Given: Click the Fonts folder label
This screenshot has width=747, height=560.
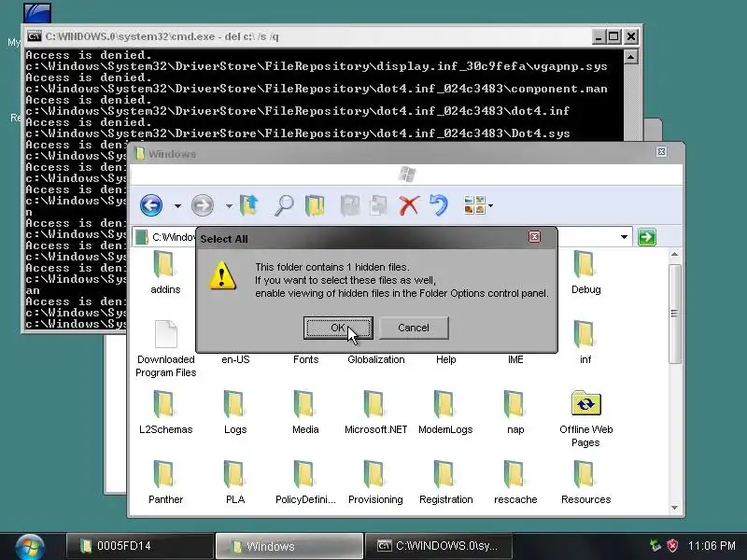Looking at the screenshot, I should pos(305,359).
